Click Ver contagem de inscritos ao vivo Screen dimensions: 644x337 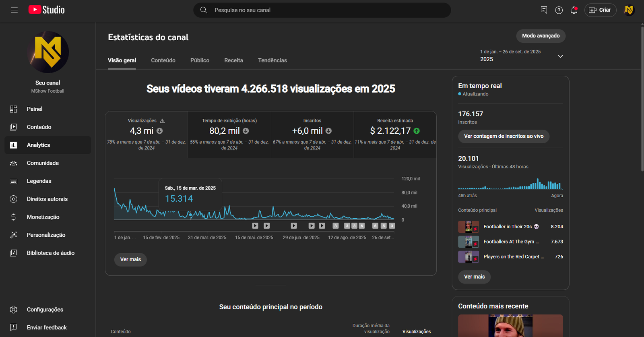[x=504, y=136]
